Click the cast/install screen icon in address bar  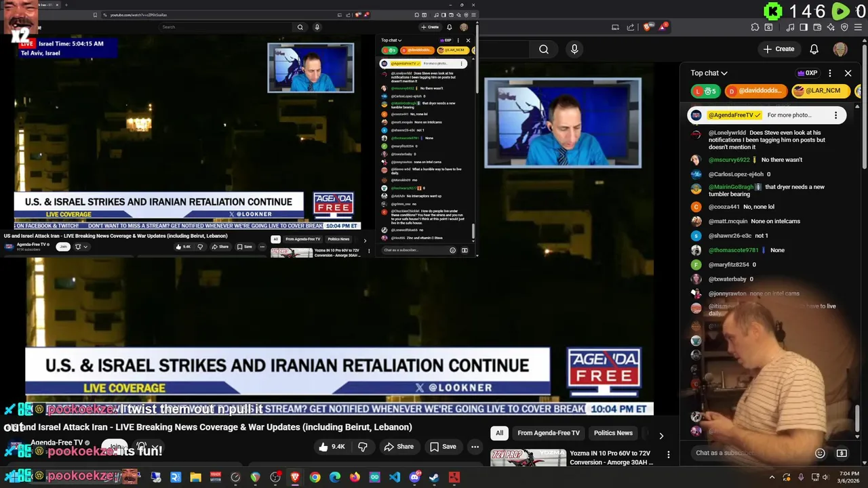615,27
